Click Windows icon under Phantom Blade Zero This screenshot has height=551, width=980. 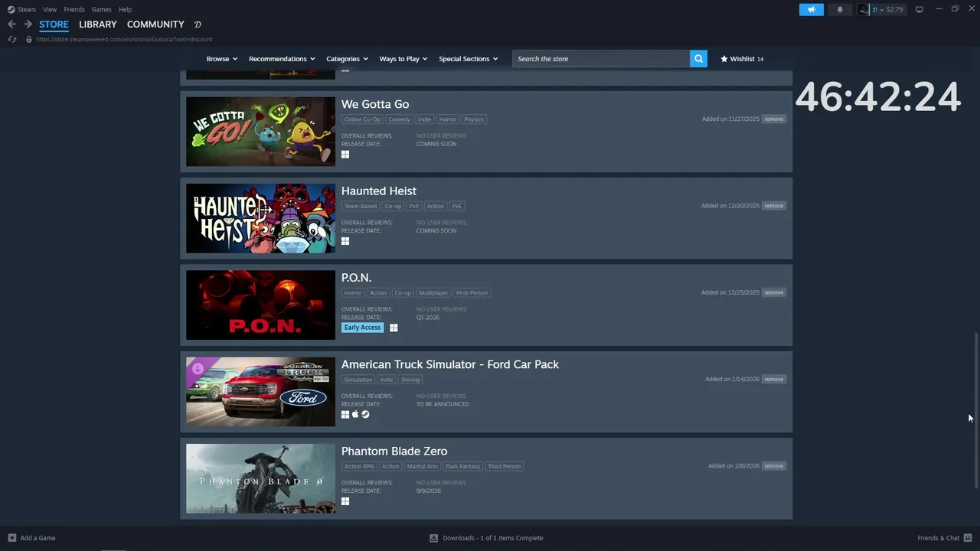coord(345,501)
